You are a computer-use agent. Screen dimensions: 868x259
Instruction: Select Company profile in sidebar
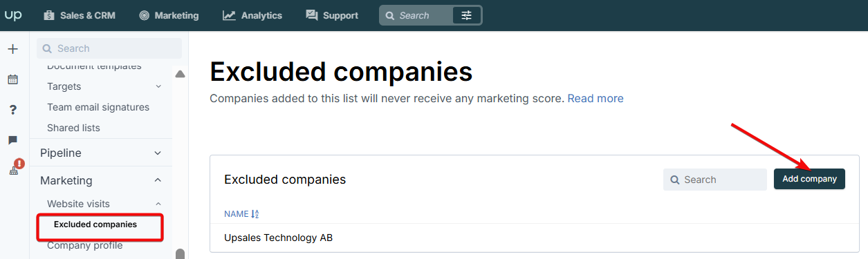pyautogui.click(x=84, y=245)
